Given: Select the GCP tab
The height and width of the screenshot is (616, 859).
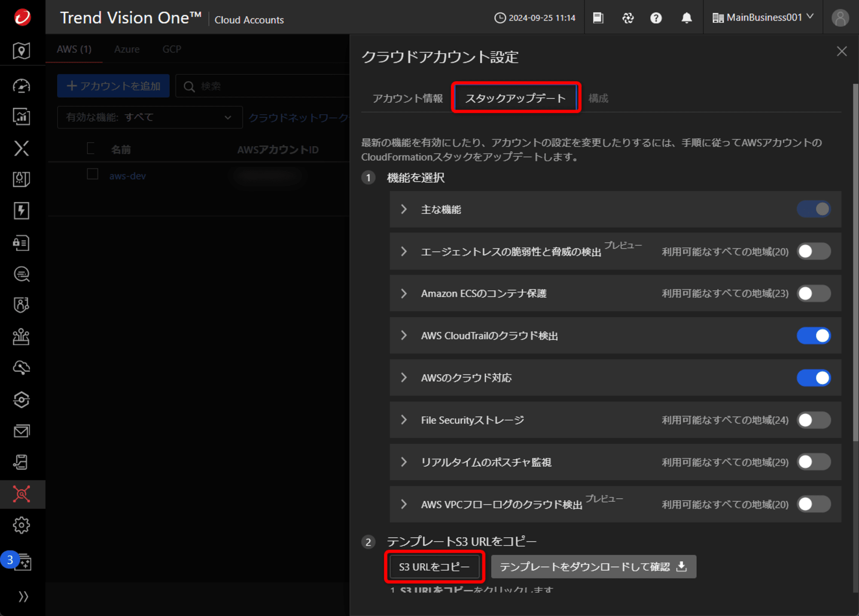Looking at the screenshot, I should 172,49.
